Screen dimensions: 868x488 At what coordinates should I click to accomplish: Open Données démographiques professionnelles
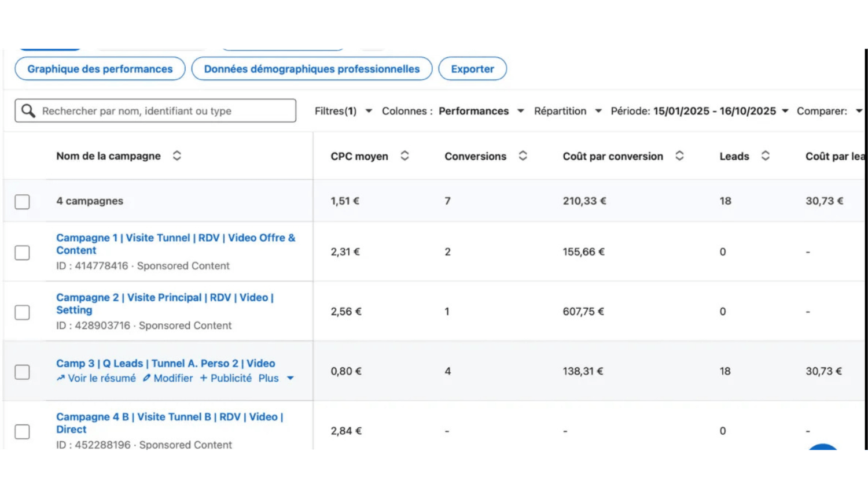coord(311,69)
